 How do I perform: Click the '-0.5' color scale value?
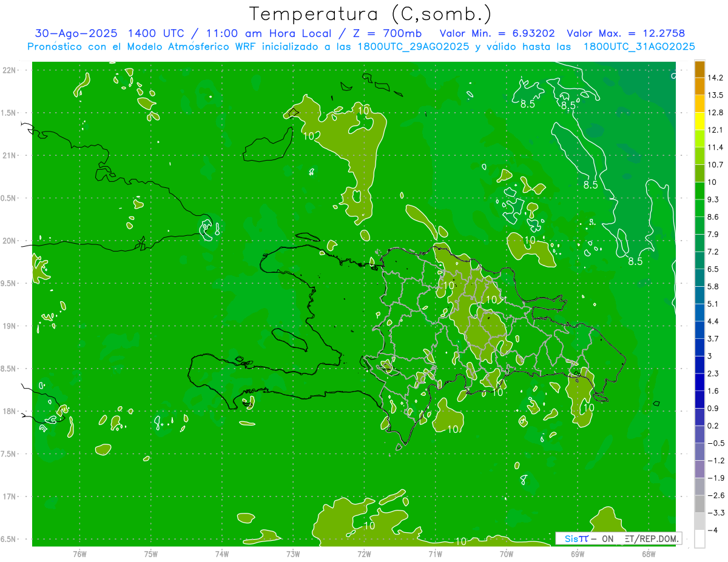(715, 443)
